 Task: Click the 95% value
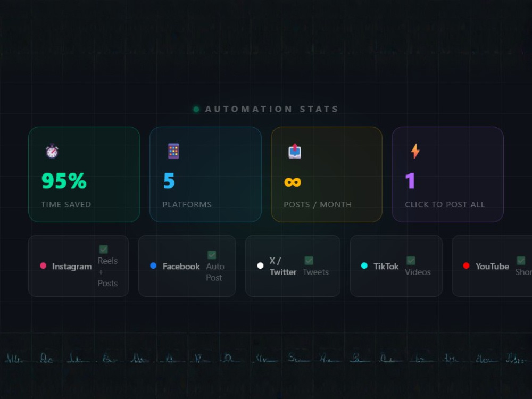64,181
